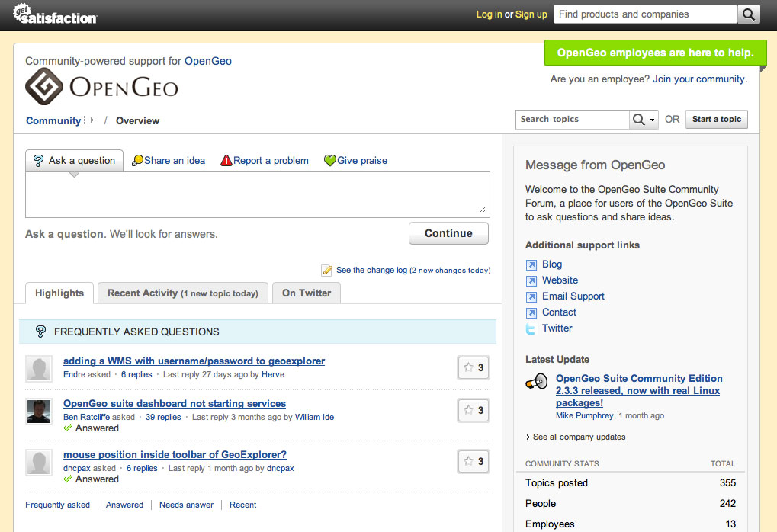Switch to the Recent Activity tab
The width and height of the screenshot is (777, 532).
183,293
